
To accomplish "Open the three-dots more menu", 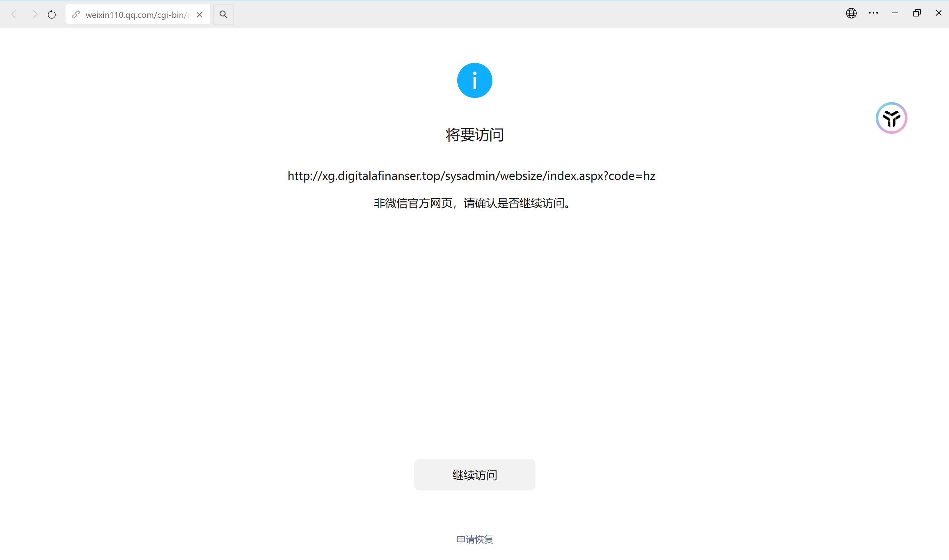I will [x=873, y=13].
